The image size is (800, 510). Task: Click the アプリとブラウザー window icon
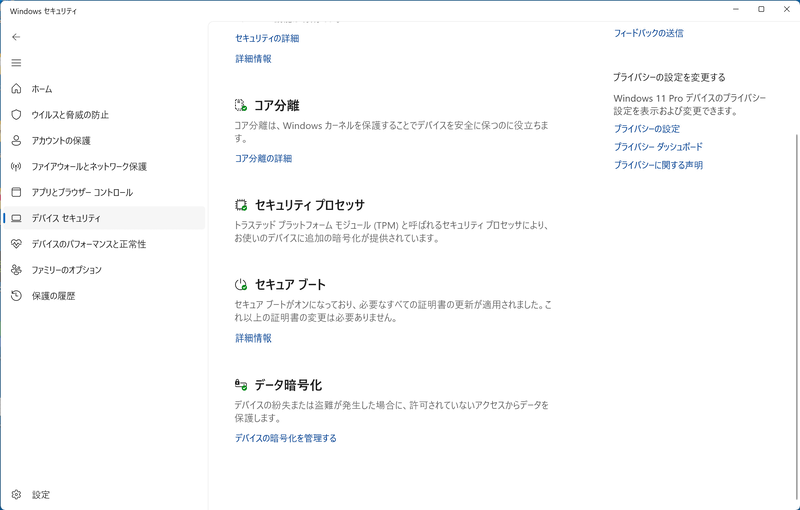16,192
